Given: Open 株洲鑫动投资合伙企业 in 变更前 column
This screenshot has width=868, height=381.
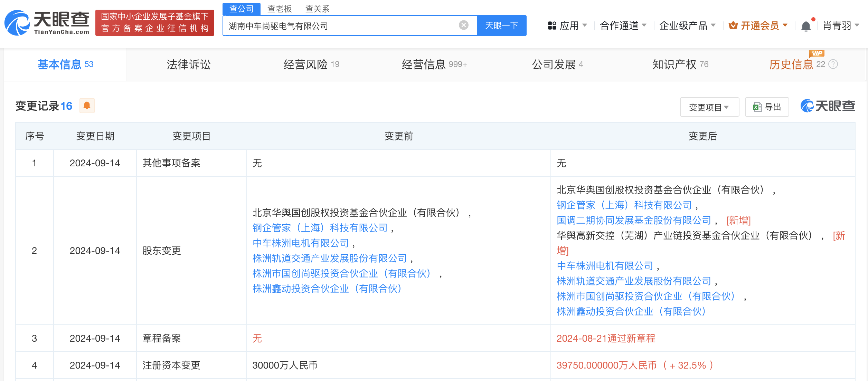Looking at the screenshot, I should point(328,289).
